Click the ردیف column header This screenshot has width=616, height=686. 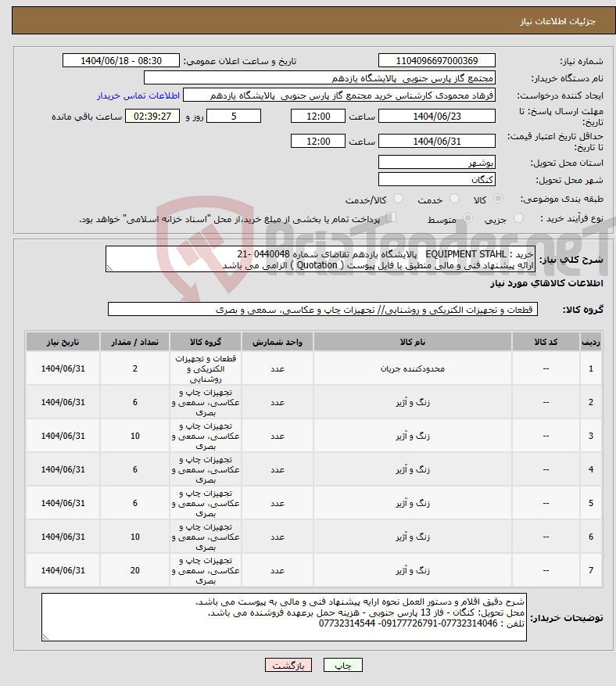pyautogui.click(x=591, y=342)
